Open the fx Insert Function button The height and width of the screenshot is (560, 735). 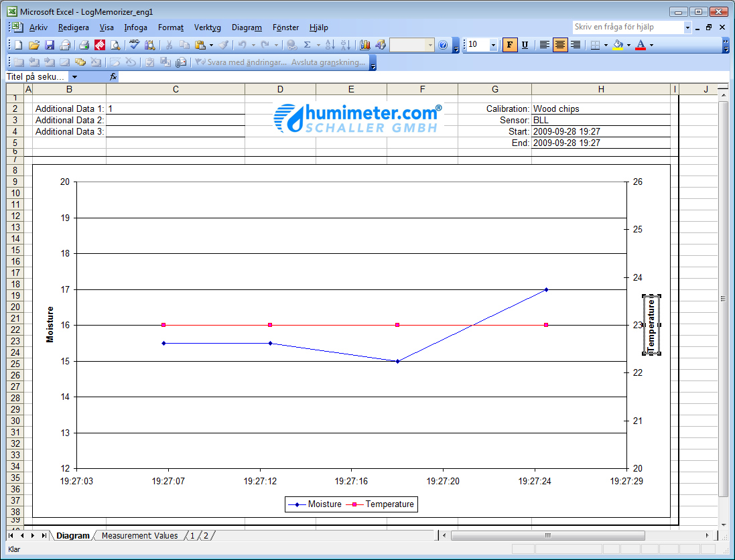(x=113, y=76)
